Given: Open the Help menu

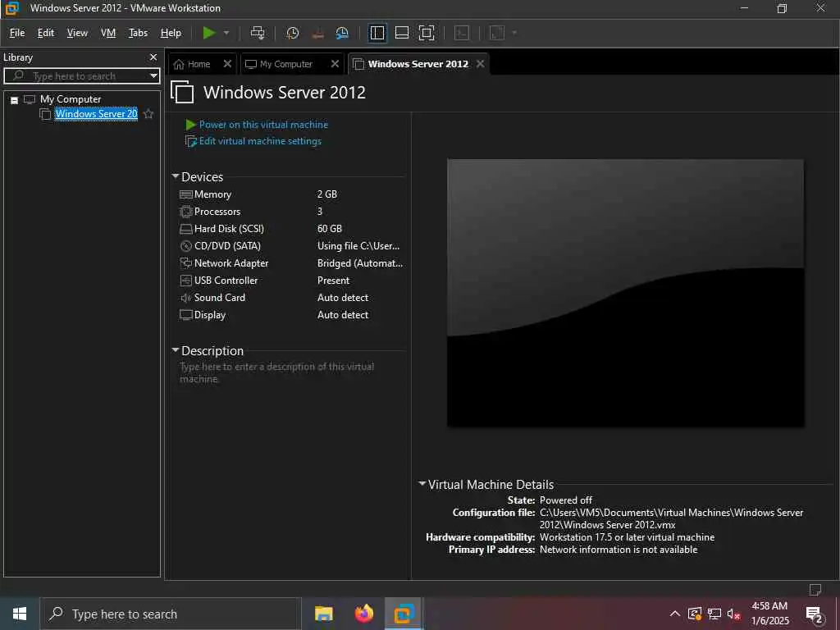Looking at the screenshot, I should point(171,33).
